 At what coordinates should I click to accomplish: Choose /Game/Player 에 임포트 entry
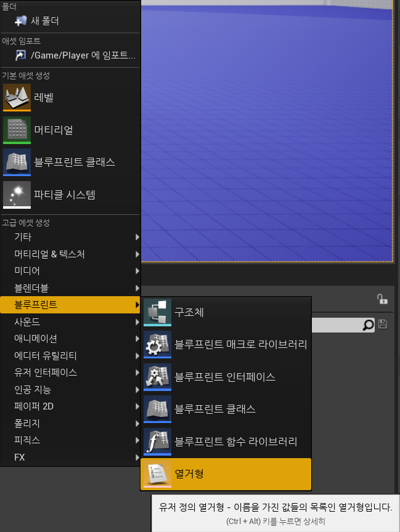pos(70,55)
